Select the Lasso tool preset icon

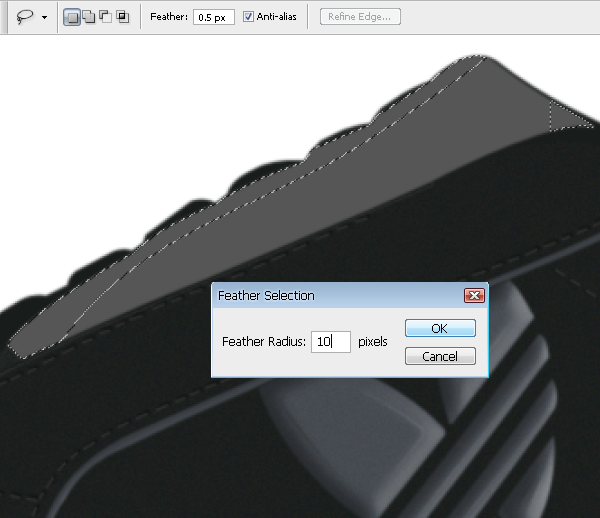[25, 17]
